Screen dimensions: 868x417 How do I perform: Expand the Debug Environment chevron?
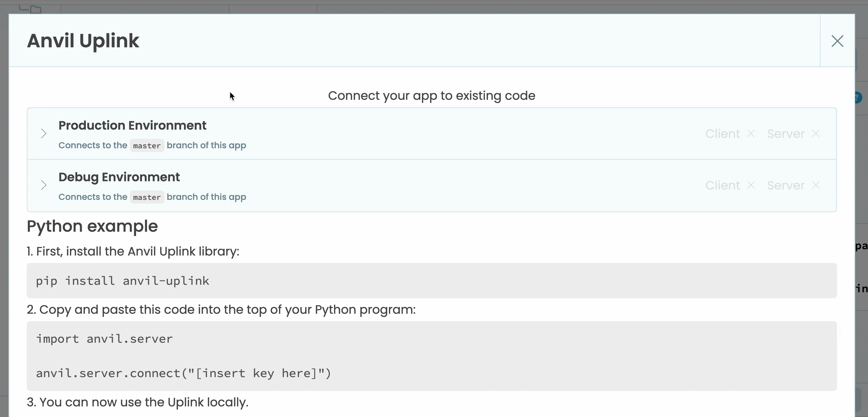(x=43, y=185)
